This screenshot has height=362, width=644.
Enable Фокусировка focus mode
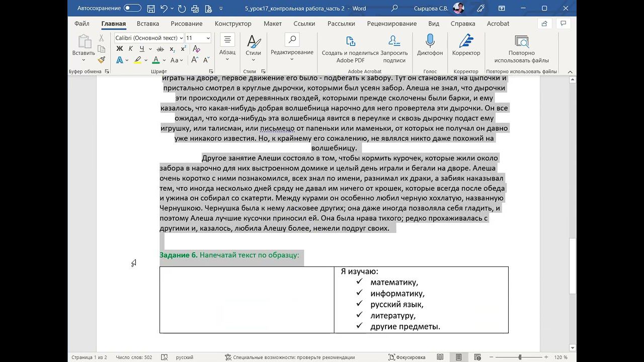tap(407, 357)
